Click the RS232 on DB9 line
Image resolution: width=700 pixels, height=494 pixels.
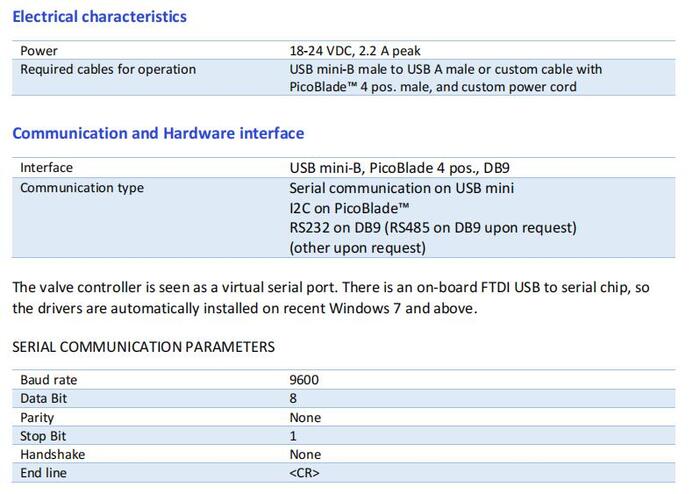point(433,228)
